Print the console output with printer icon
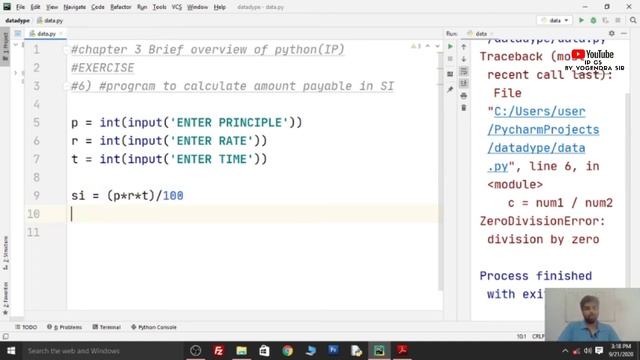640x360 pixels. [x=464, y=96]
